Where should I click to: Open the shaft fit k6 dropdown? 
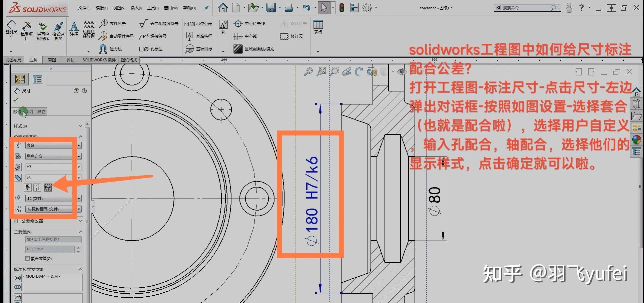point(53,178)
